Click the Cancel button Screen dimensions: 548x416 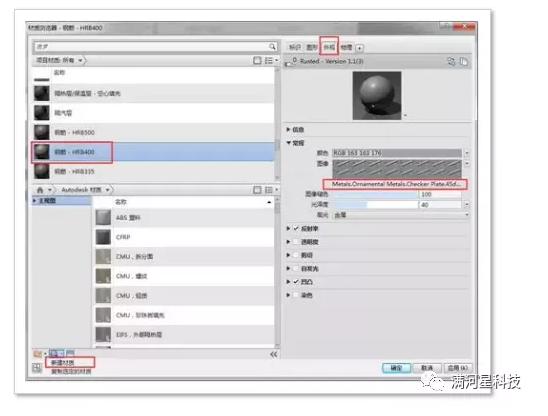tap(427, 368)
